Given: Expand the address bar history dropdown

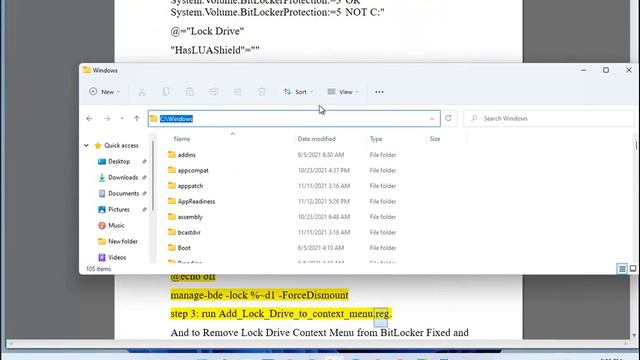Looking at the screenshot, I should pyautogui.click(x=432, y=119).
